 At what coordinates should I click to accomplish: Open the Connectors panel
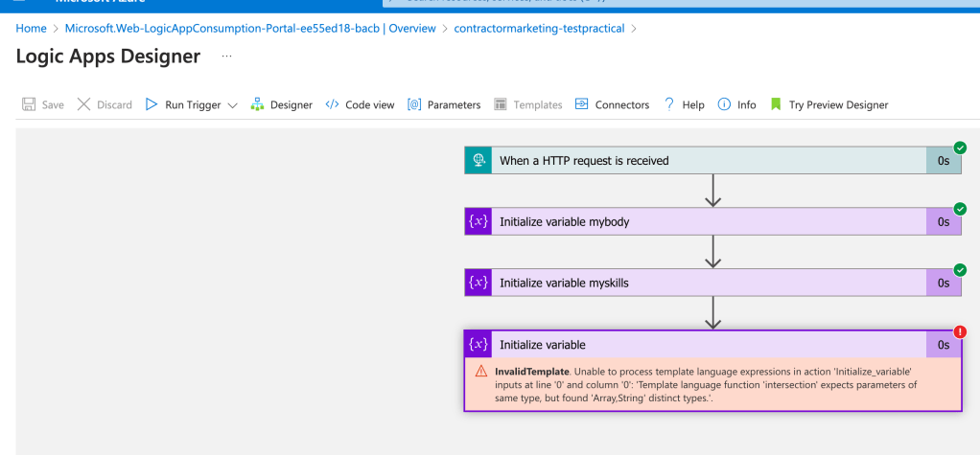click(612, 104)
